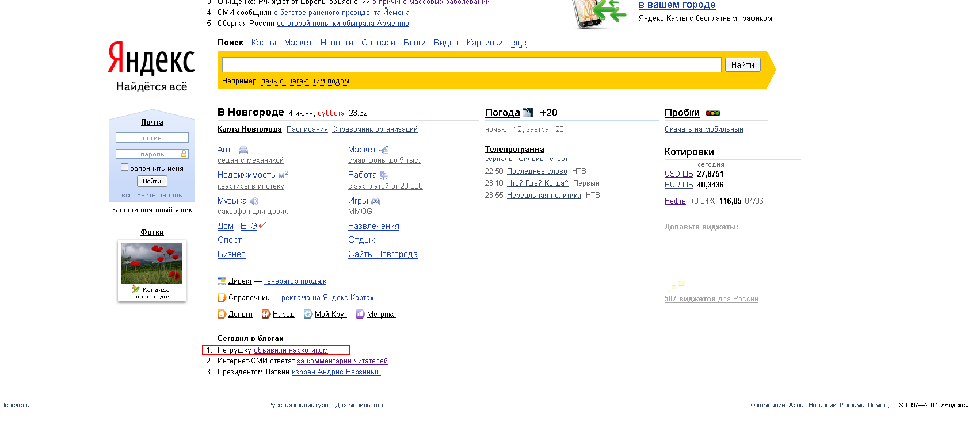The width and height of the screenshot is (980, 444).
Task: Click the Нефть quote link
Action: tap(675, 201)
